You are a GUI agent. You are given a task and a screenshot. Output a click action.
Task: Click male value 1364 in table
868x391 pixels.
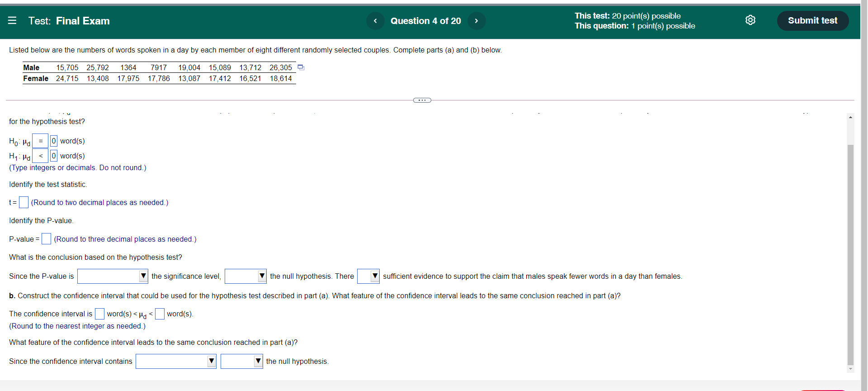[x=128, y=67]
